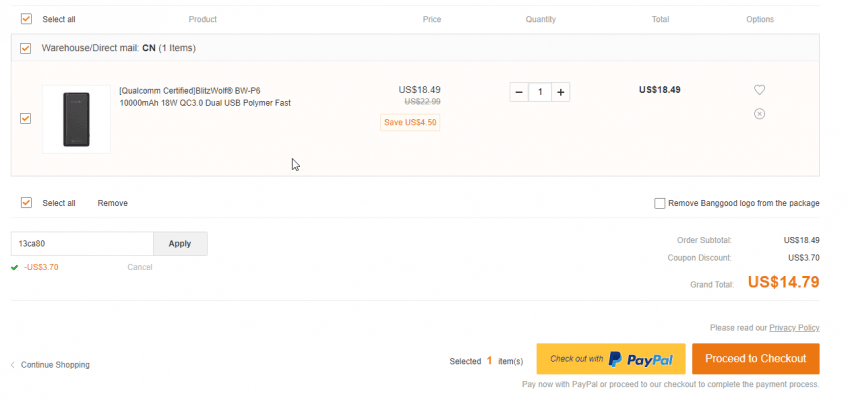Proceed to Checkout
The image size is (850, 406).
coord(756,359)
